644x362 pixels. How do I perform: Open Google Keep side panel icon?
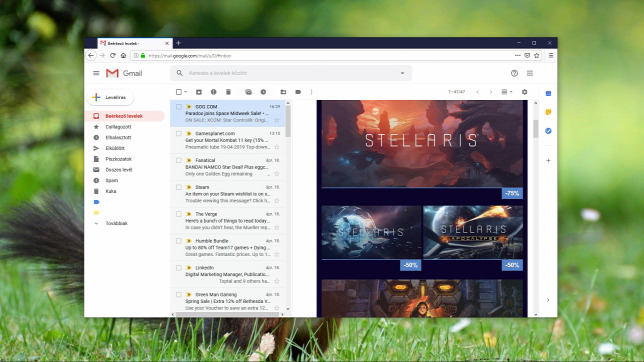coord(548,112)
